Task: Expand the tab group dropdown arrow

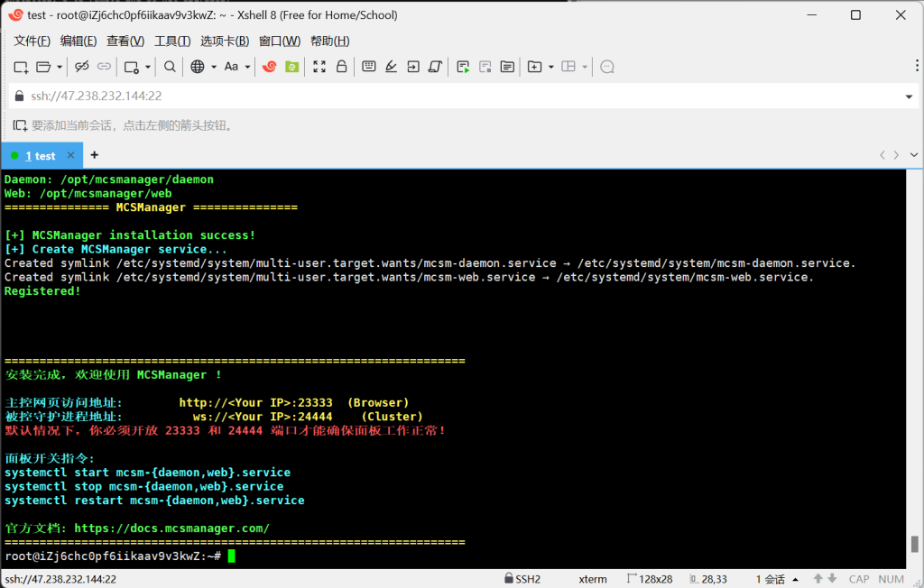Action: coord(551,67)
